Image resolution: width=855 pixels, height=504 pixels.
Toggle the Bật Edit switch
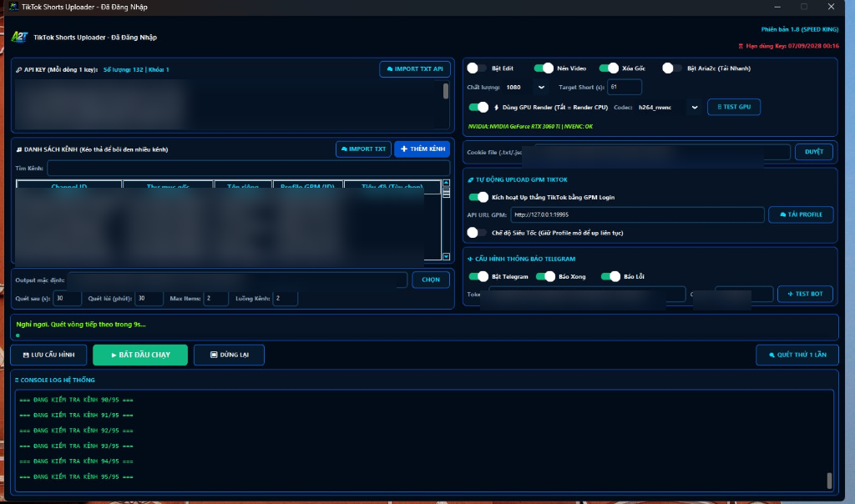coord(477,68)
